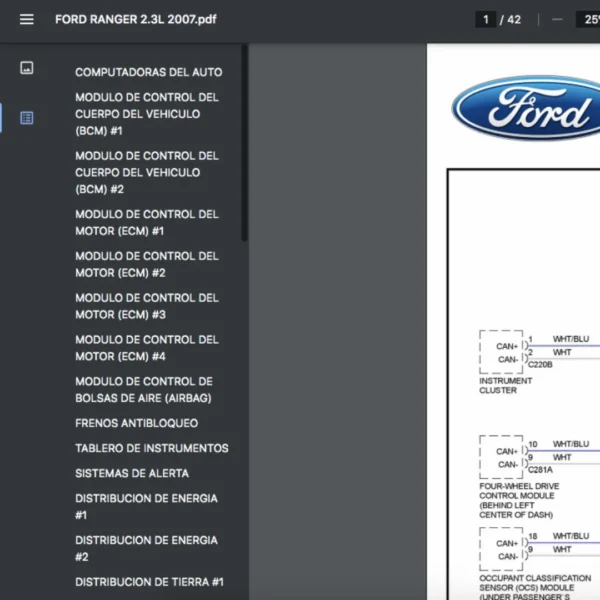Open DISTRIBUCION DE ENERGIA #2 bookmark
This screenshot has height=600, width=600.
point(147,548)
